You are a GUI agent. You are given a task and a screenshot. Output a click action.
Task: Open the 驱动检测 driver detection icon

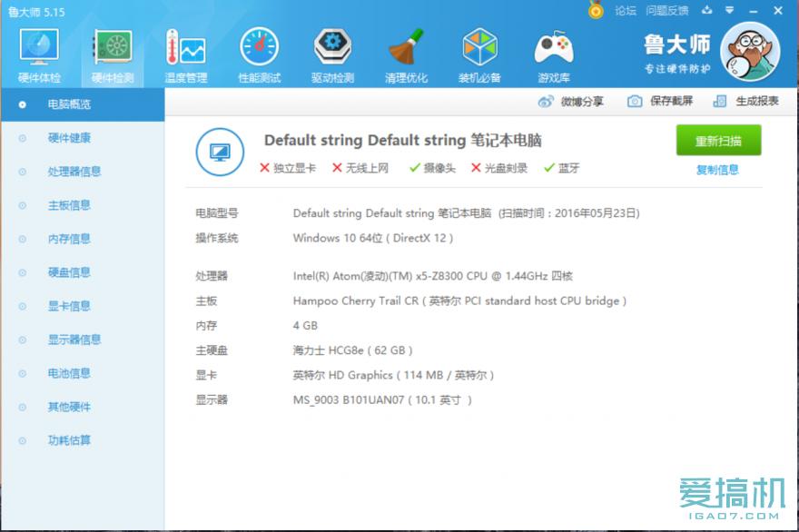pos(332,56)
